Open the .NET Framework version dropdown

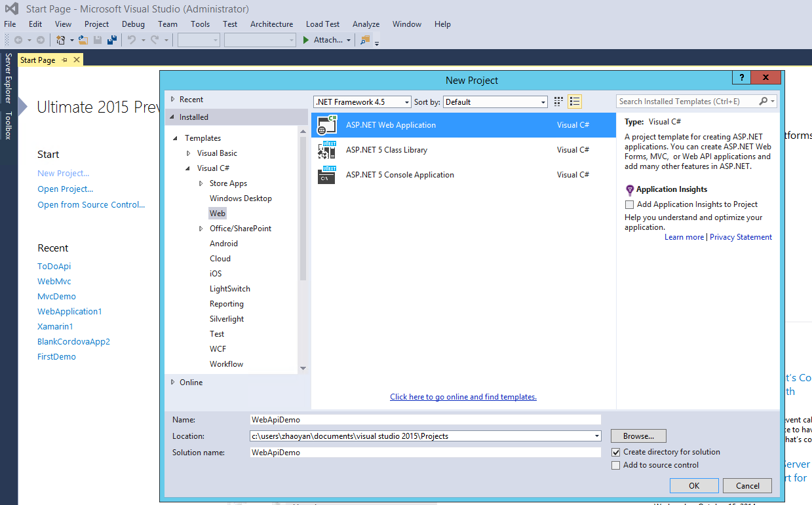coord(406,102)
